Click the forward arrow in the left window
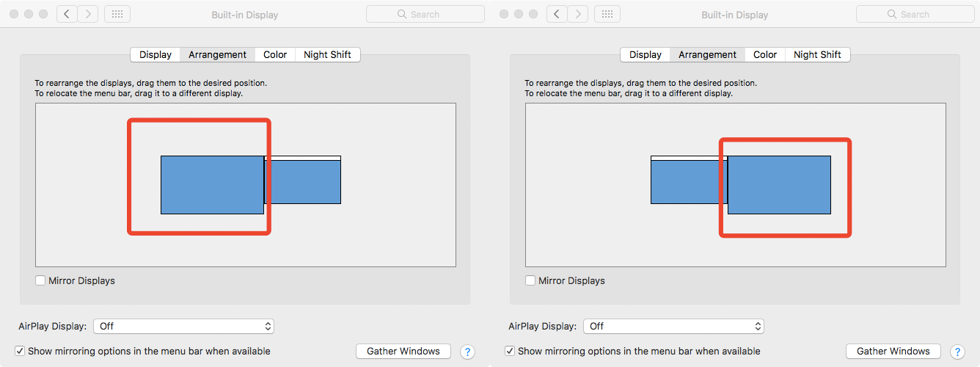This screenshot has width=980, height=367. tap(88, 14)
